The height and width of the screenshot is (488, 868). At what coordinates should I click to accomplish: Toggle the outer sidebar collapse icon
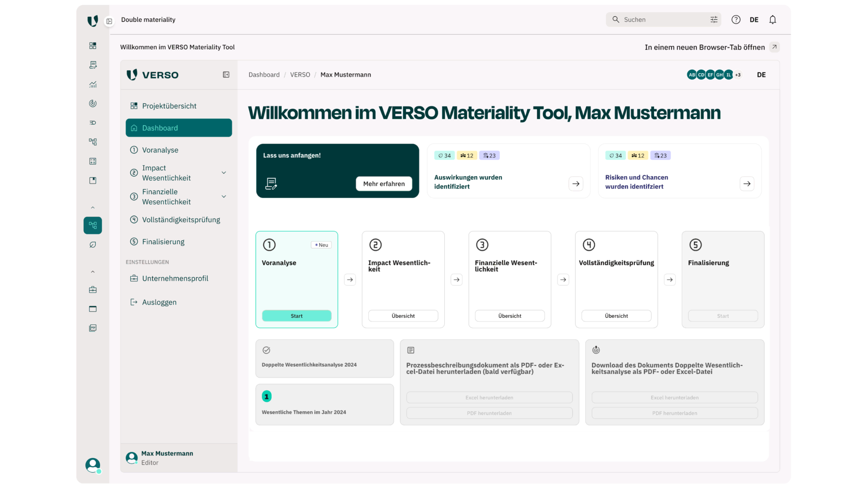pyautogui.click(x=109, y=21)
